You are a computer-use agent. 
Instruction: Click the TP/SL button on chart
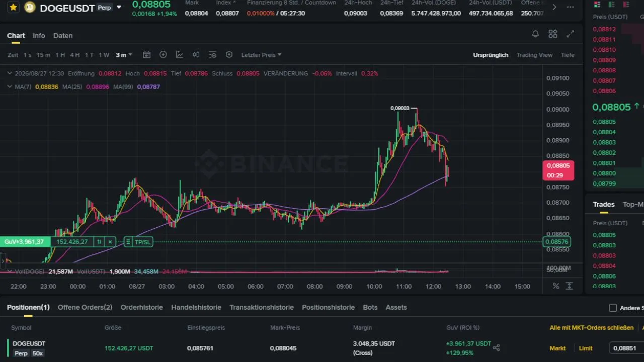pos(142,242)
